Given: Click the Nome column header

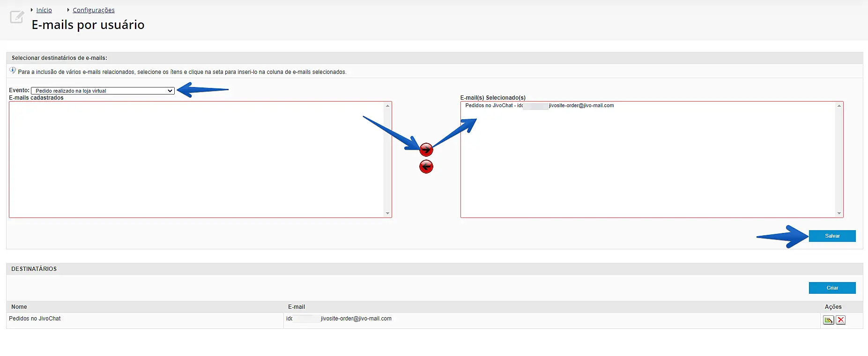Looking at the screenshot, I should (19, 307).
